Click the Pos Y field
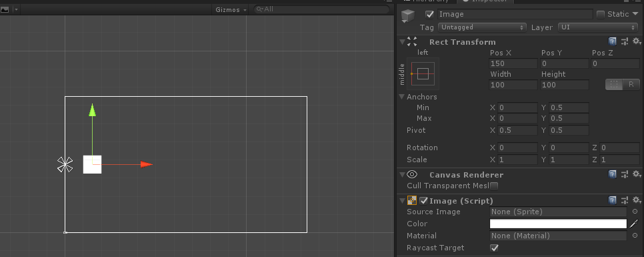The height and width of the screenshot is (257, 644). (x=565, y=63)
